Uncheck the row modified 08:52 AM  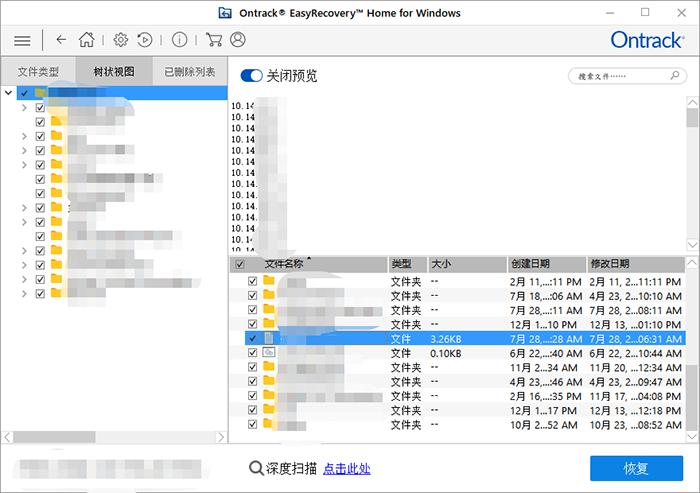coord(252,424)
